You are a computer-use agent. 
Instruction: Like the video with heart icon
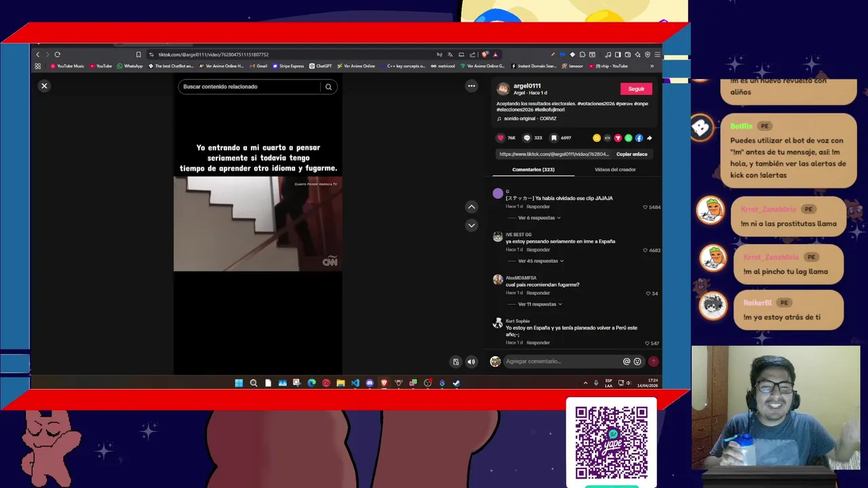coord(501,138)
